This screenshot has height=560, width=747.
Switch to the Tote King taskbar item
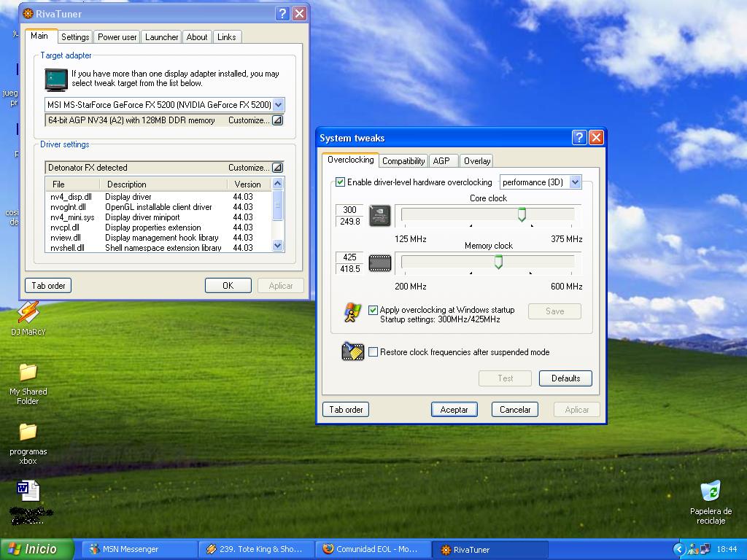pyautogui.click(x=255, y=550)
